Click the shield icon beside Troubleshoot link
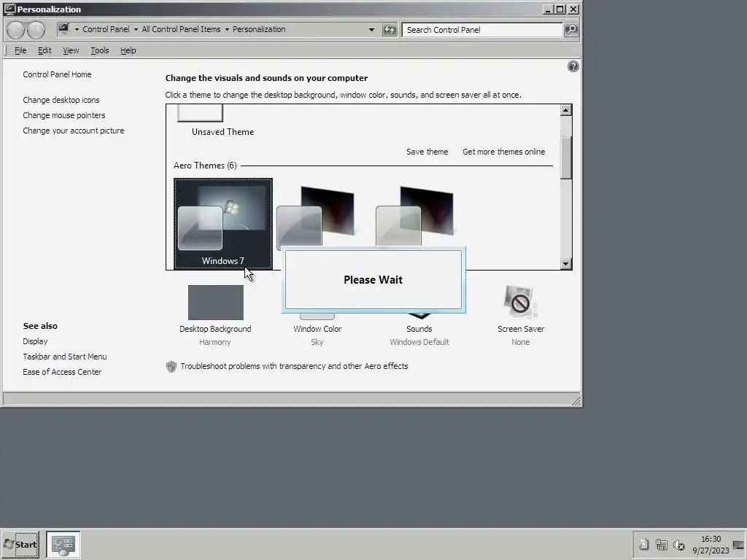The width and height of the screenshot is (747, 560). tap(171, 366)
